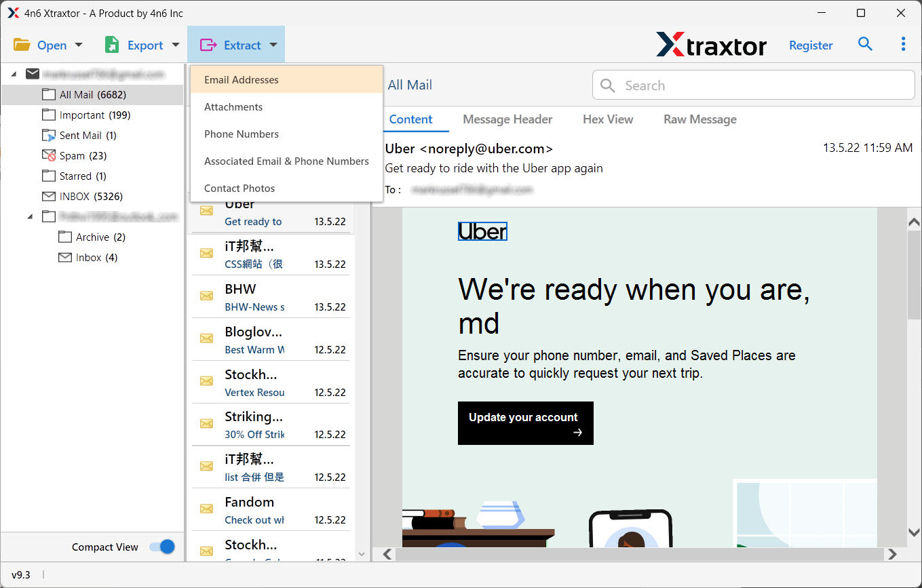The width and height of the screenshot is (922, 588).
Task: Switch to the Message Header tab
Action: 507,119
